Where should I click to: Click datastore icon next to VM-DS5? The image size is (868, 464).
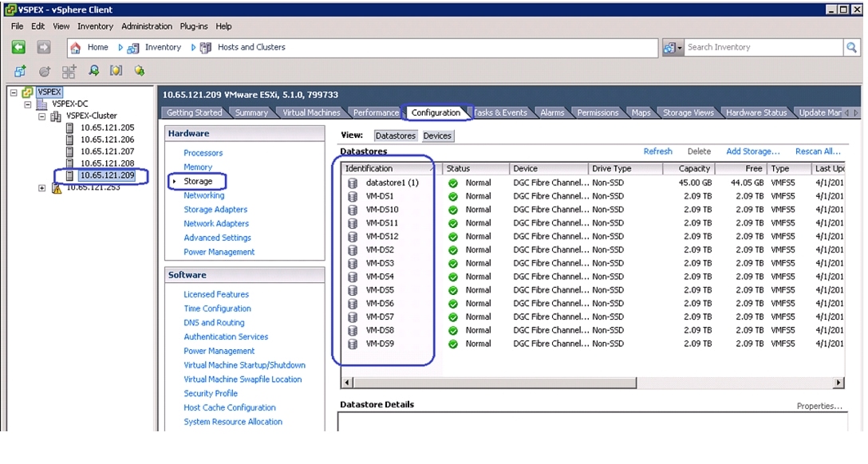tap(353, 290)
